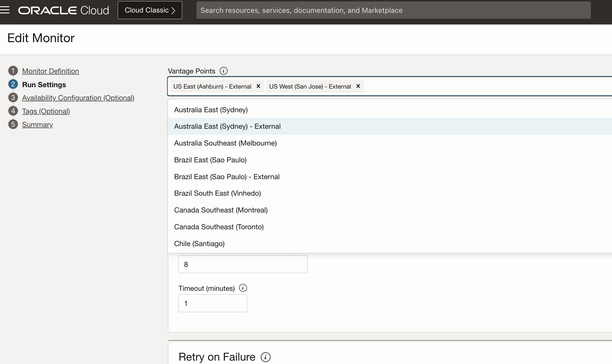The image size is (612, 364).
Task: Select Australia East (Sydney) option
Action: pos(211,110)
